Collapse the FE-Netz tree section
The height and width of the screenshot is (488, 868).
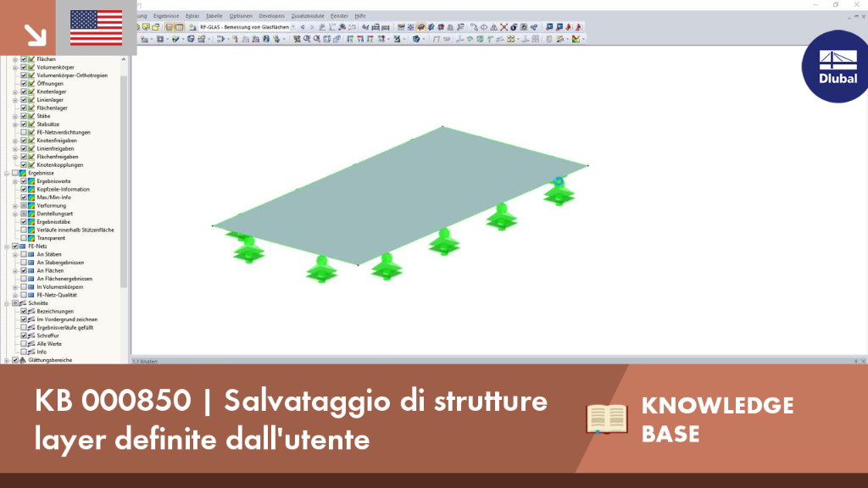[7, 247]
